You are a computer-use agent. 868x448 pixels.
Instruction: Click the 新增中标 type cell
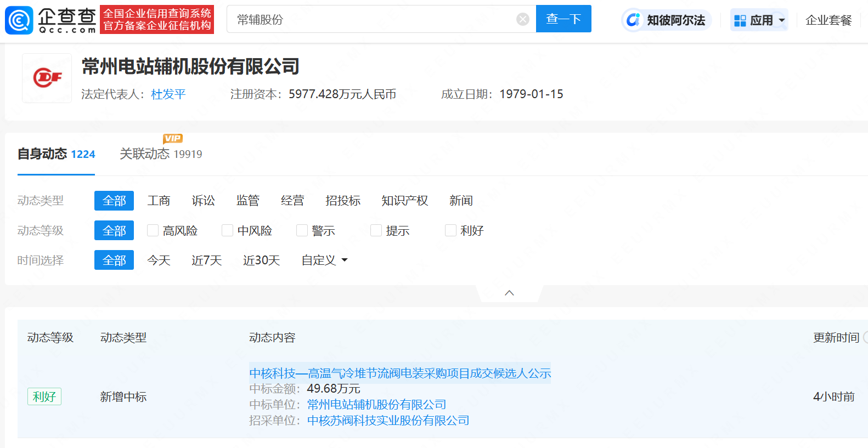pyautogui.click(x=123, y=397)
